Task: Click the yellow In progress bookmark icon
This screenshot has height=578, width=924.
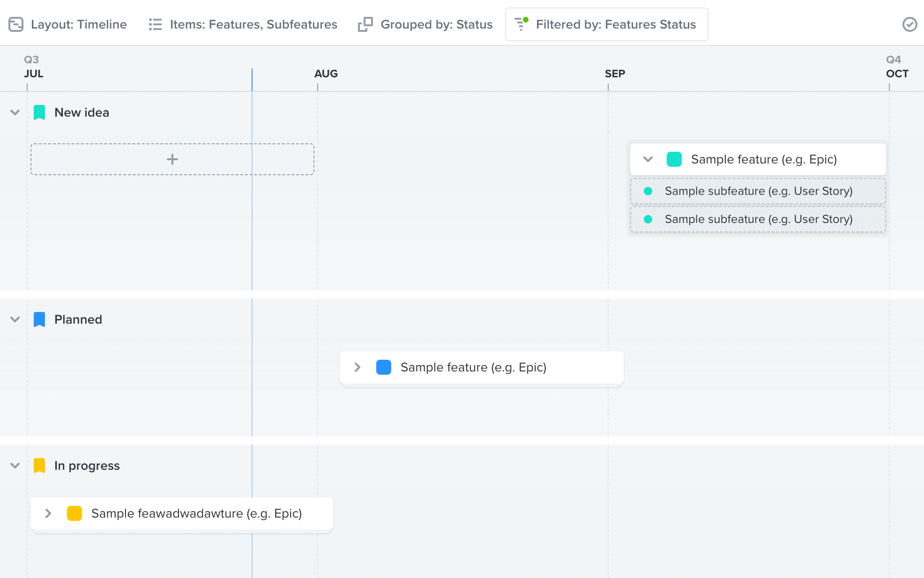Action: click(x=39, y=466)
